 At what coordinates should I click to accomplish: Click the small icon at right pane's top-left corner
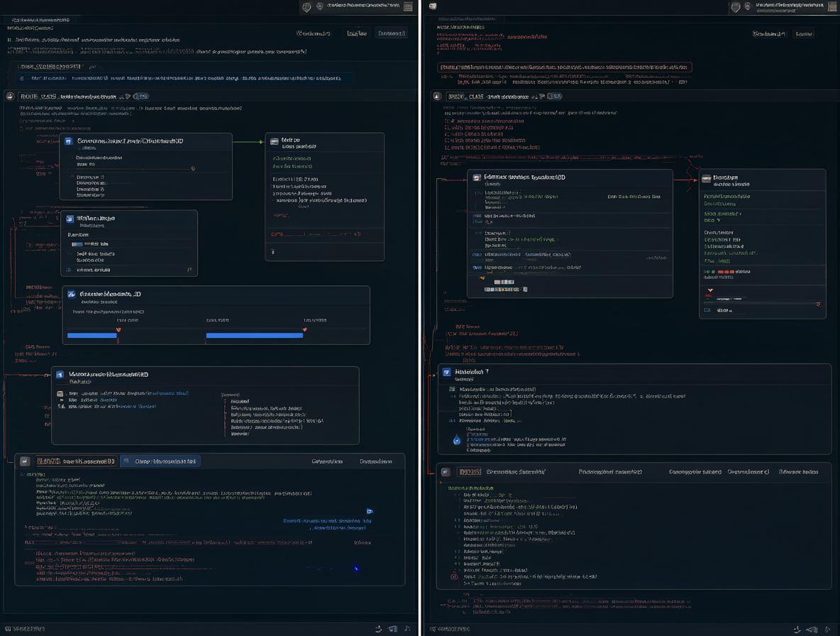[433, 6]
